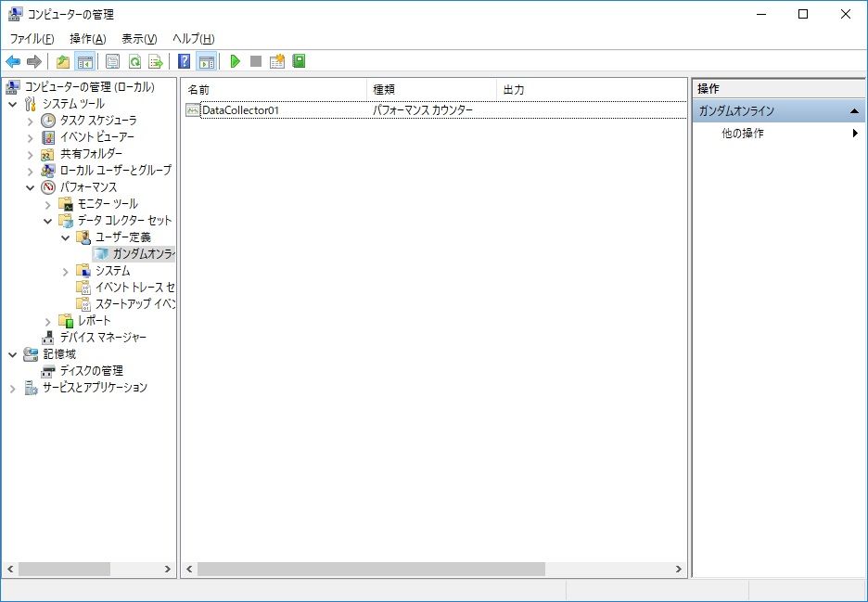This screenshot has width=868, height=602.
Task: Toggle the Show/Hide console tree button
Action: click(x=84, y=61)
